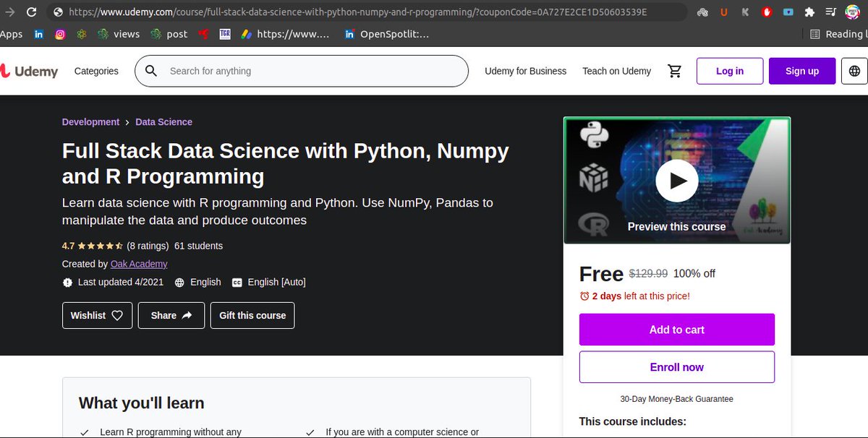The image size is (868, 438).
Task: Open the shopping cart
Action: [675, 71]
